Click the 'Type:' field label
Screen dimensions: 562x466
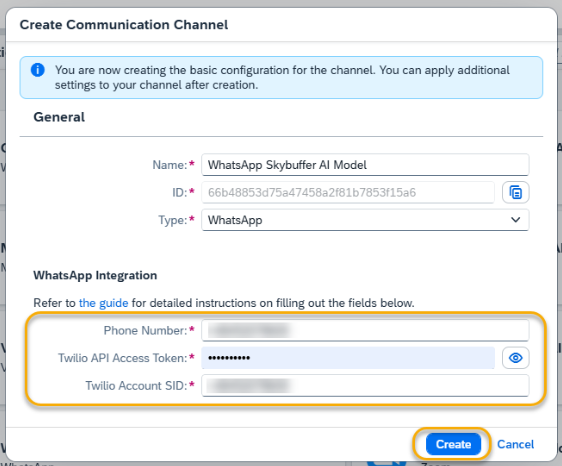(x=173, y=220)
